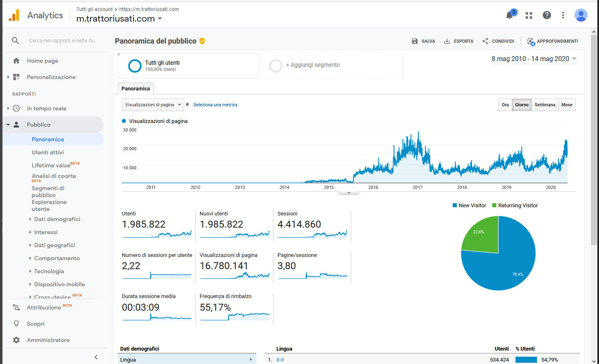The height and width of the screenshot is (364, 599).
Task: Click the Frequenza di rimbalzo sparkline
Action: 235,316
